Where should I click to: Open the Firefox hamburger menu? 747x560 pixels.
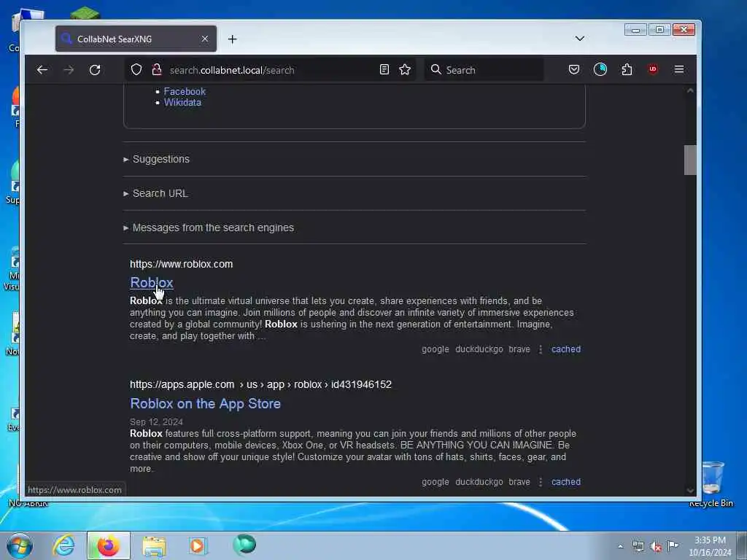(x=679, y=69)
